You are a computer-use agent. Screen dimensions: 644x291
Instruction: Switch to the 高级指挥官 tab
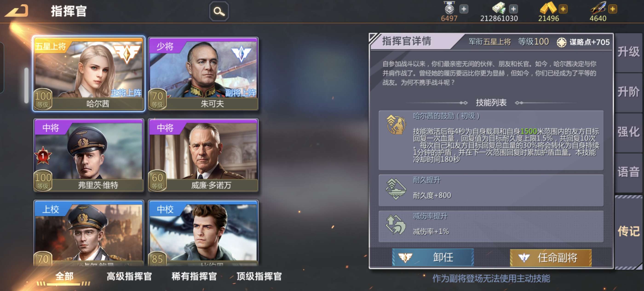[129, 276]
